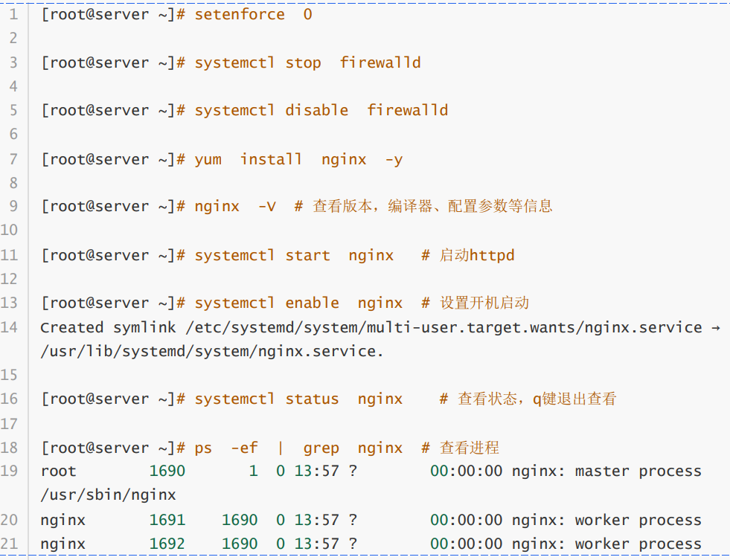Image resolution: width=730 pixels, height=560 pixels.
Task: Click line number 16 in gutter
Action: [10, 399]
